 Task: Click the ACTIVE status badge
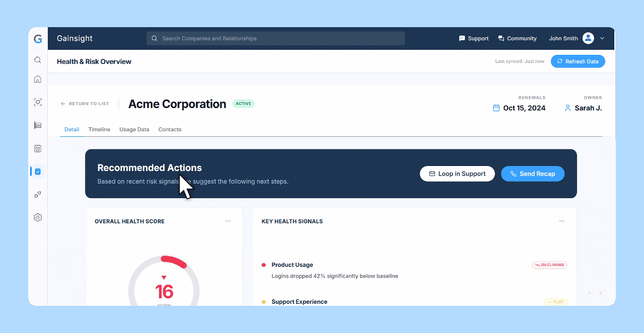coord(244,104)
